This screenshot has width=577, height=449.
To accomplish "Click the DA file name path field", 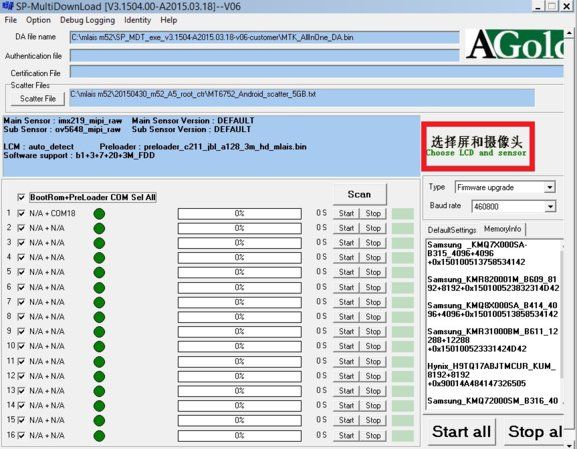I will (264, 38).
